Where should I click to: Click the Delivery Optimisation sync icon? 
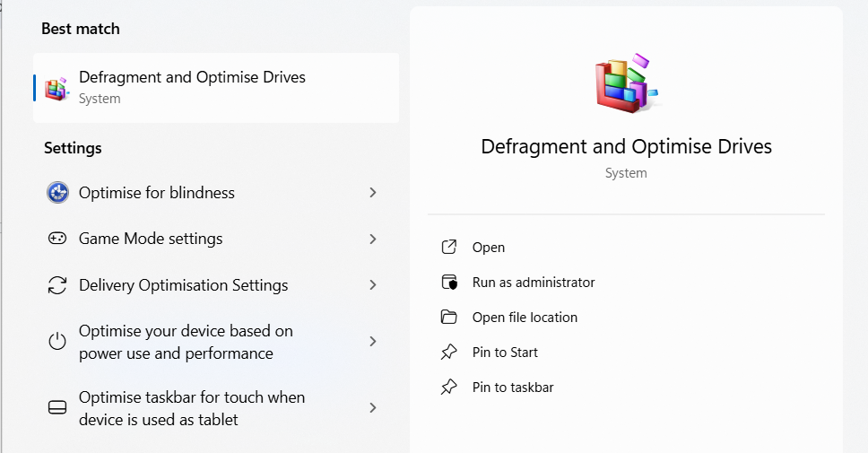coord(57,285)
